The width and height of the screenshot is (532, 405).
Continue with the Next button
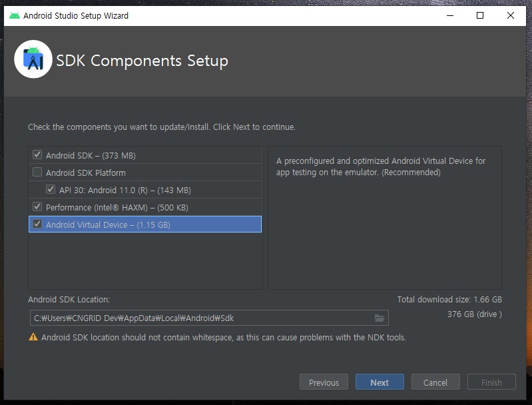point(380,382)
